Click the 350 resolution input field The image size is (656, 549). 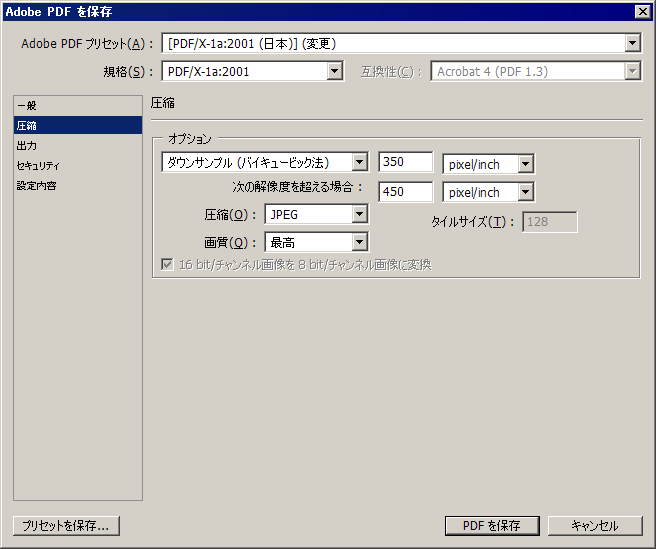click(x=405, y=163)
